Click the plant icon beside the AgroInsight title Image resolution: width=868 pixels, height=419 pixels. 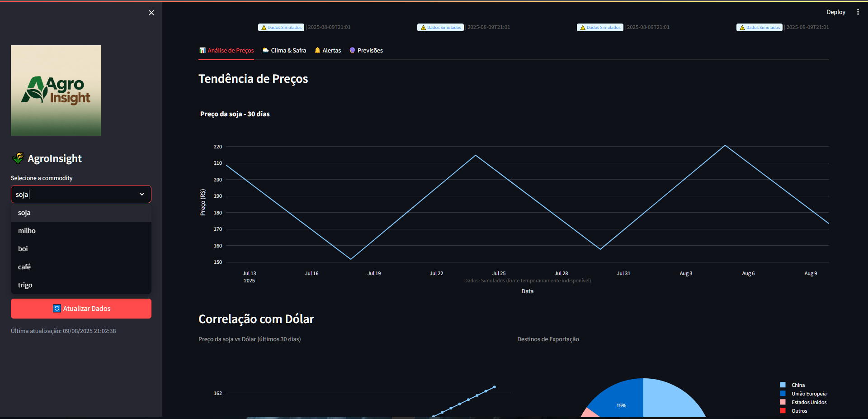(x=18, y=158)
